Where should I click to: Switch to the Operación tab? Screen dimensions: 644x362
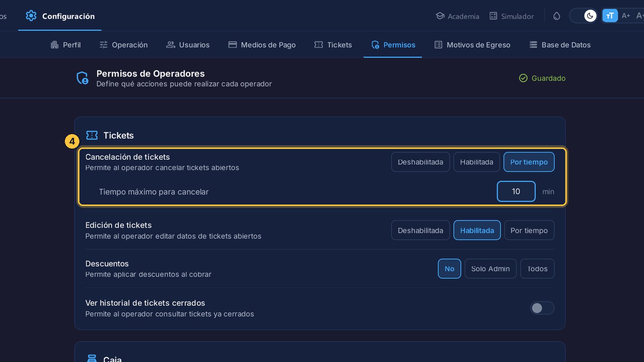pos(124,45)
